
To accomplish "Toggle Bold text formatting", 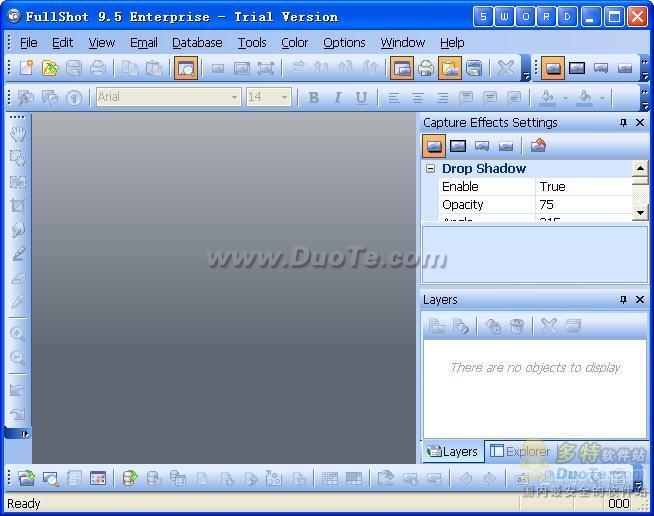I will pos(314,98).
